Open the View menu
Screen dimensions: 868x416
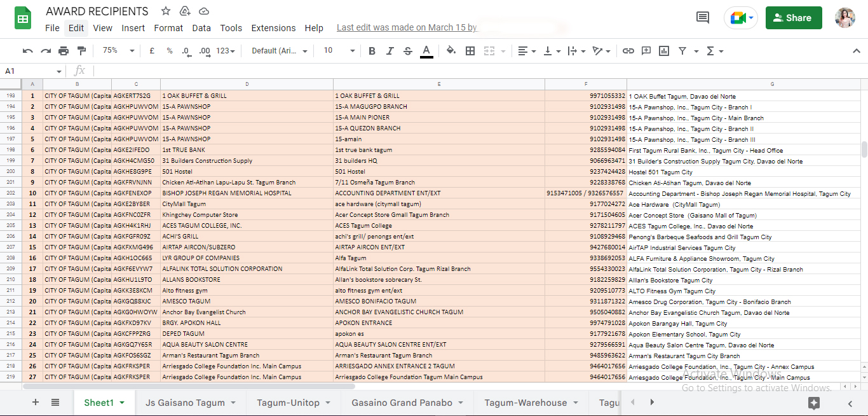click(x=102, y=28)
